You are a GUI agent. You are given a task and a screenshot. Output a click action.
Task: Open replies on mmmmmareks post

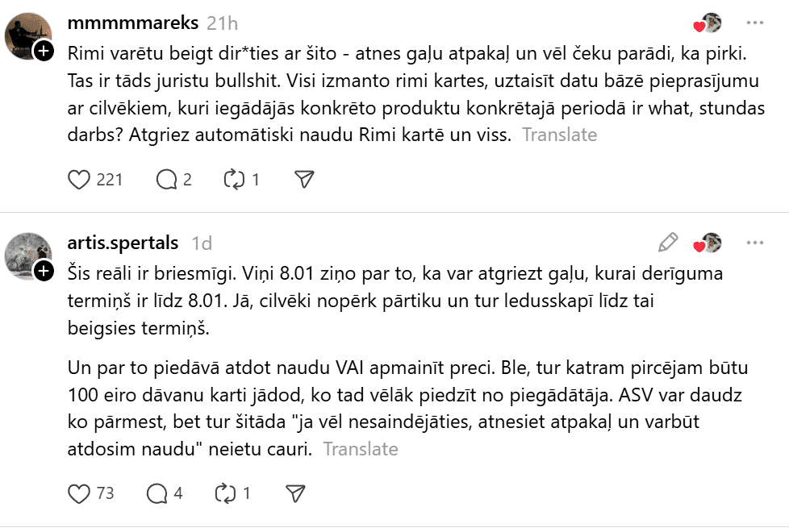pyautogui.click(x=166, y=179)
